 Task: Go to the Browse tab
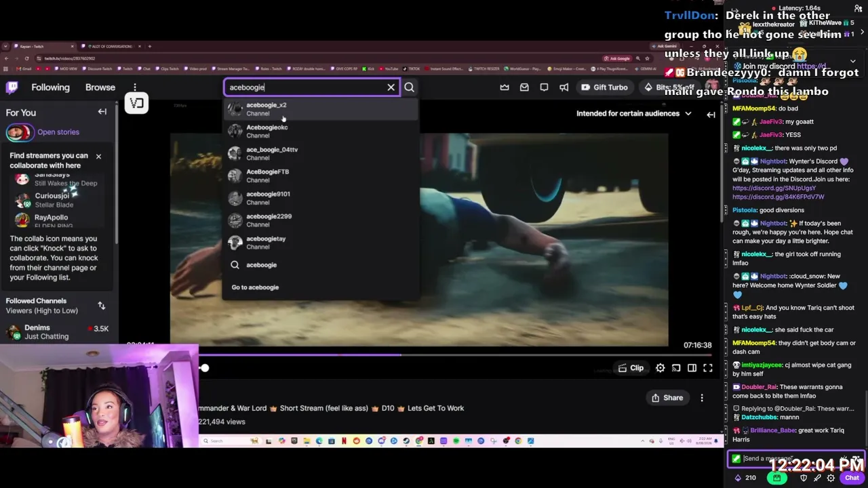point(100,87)
